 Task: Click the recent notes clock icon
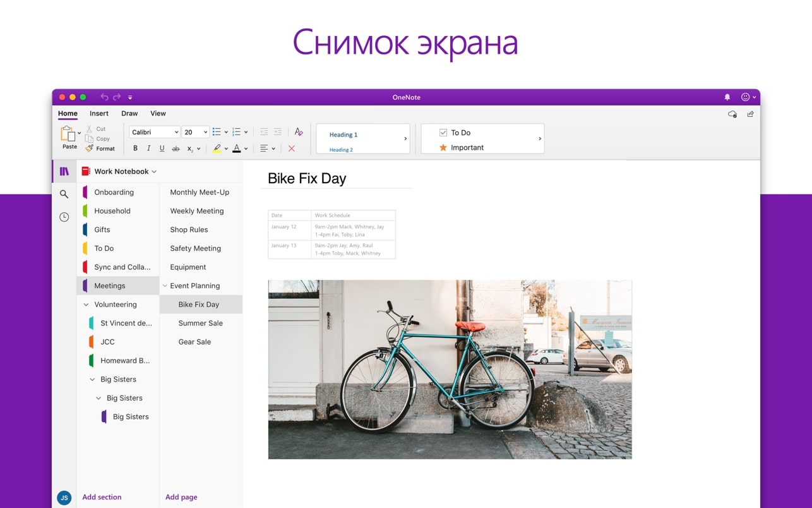click(64, 217)
